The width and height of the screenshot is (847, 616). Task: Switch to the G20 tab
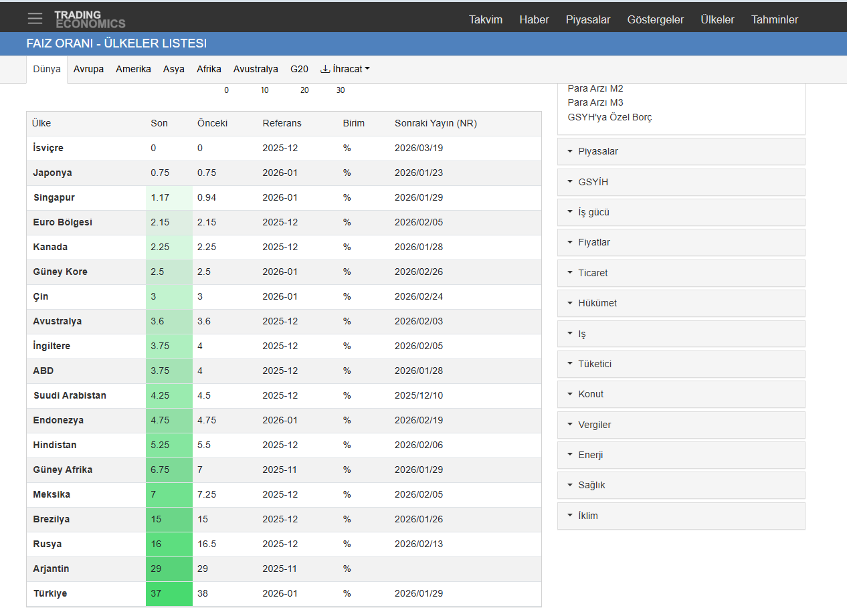299,69
